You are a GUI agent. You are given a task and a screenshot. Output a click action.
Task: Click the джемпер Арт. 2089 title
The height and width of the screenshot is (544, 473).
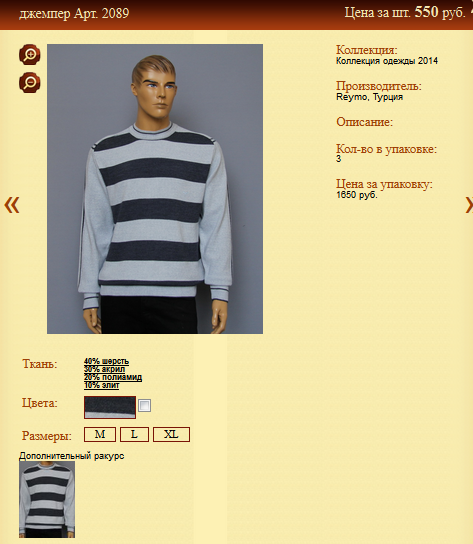click(x=74, y=14)
